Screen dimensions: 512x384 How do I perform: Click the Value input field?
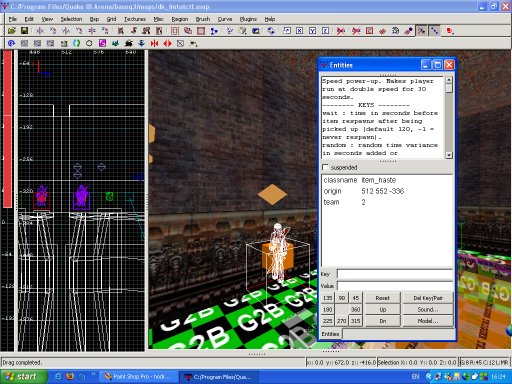pyautogui.click(x=395, y=286)
